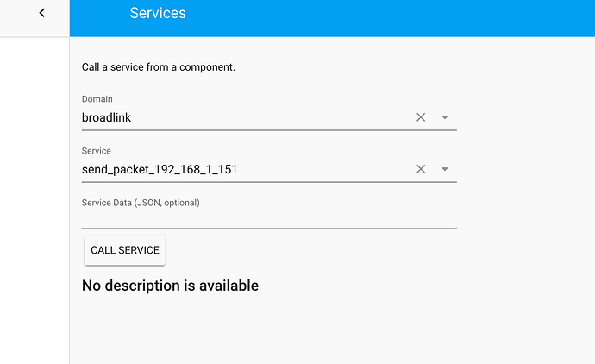The height and width of the screenshot is (364, 595).
Task: Go back using the left chevron arrow
Action: [42, 13]
